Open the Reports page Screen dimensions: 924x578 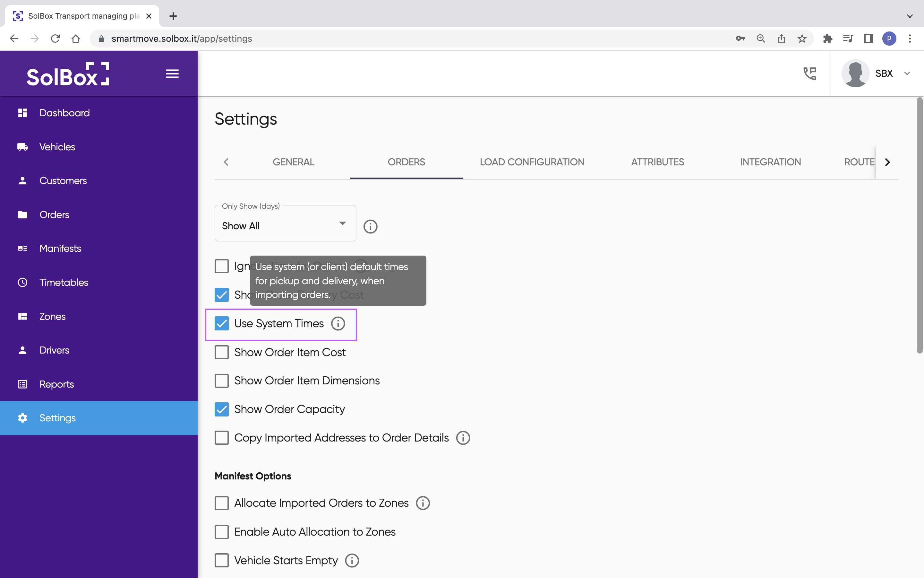(x=99, y=384)
